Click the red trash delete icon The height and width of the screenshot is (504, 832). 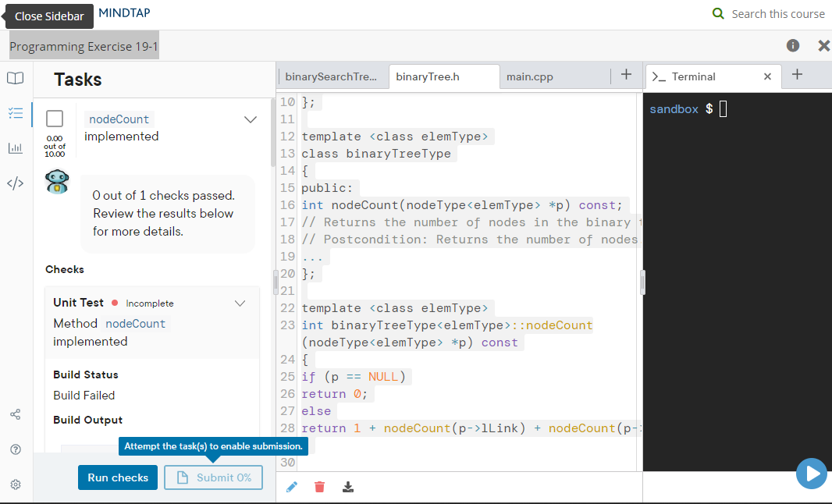tap(319, 486)
